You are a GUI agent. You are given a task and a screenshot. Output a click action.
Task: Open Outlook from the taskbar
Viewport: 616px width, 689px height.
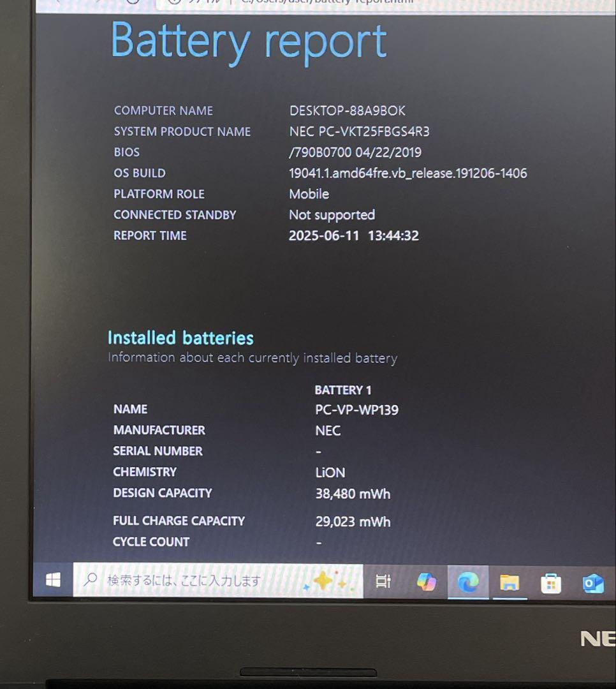(592, 584)
